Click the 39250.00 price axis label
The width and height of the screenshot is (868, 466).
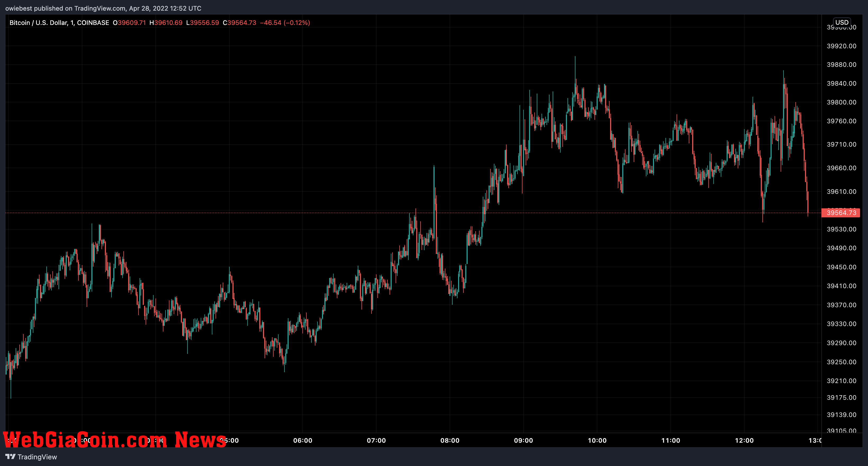coord(841,362)
